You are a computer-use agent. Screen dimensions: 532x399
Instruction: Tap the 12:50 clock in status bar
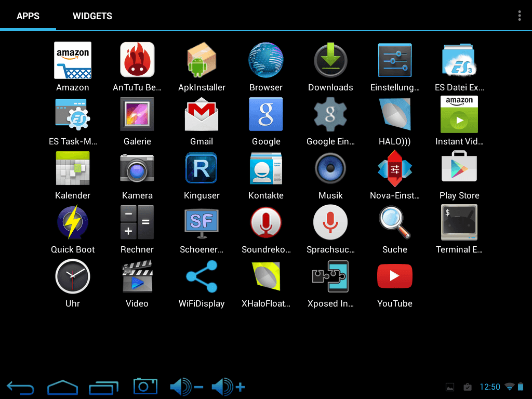pos(489,387)
